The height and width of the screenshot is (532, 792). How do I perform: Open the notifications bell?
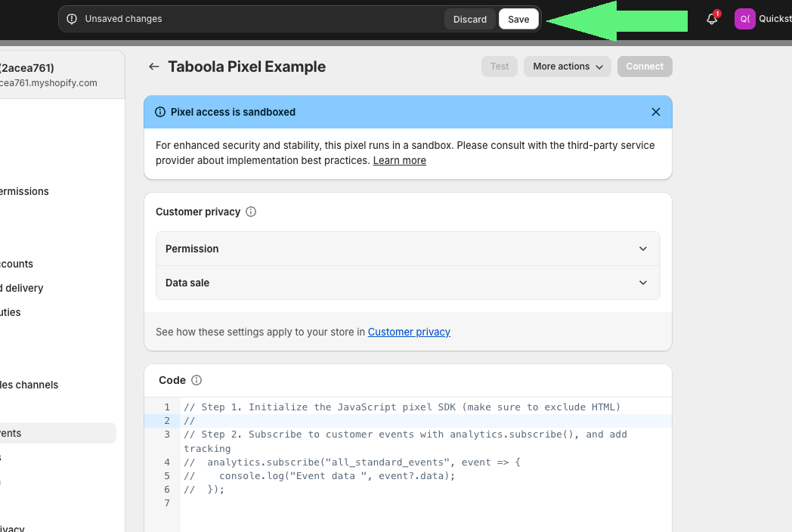tap(712, 19)
